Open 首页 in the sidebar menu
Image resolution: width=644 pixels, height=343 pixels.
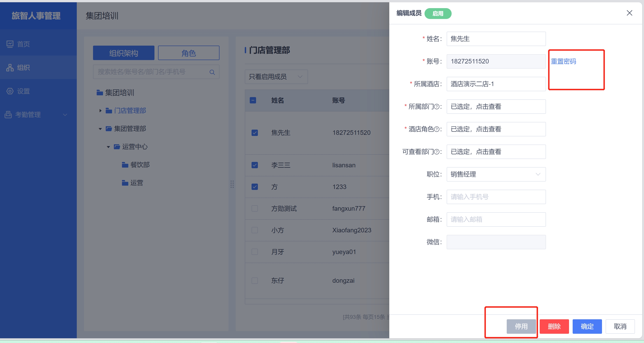click(x=38, y=44)
